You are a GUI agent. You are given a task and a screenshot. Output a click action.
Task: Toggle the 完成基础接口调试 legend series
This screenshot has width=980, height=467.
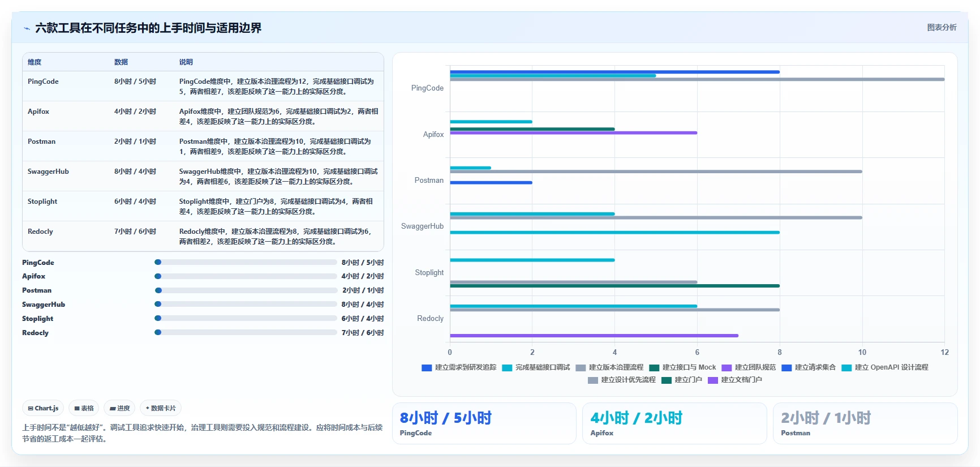tap(536, 367)
